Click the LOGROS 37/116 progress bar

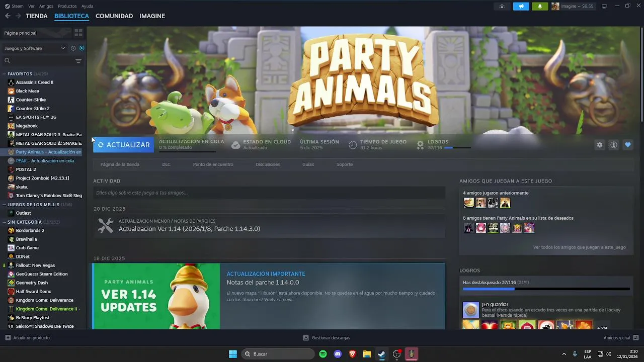pos(457,148)
